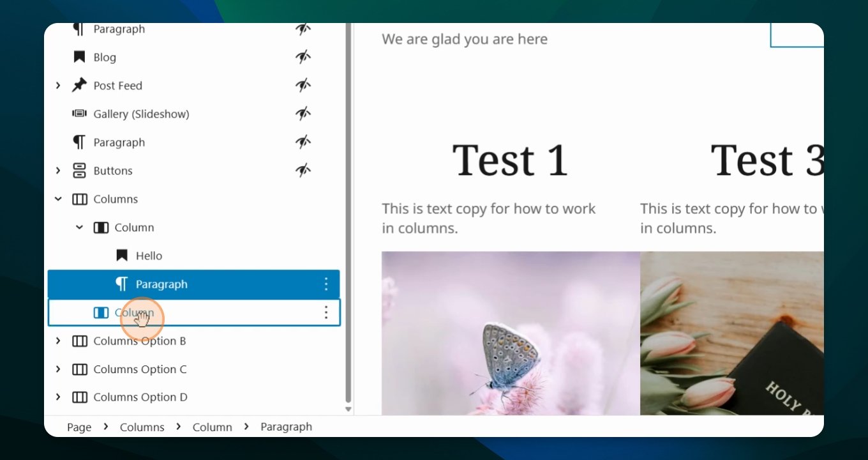Viewport: 868px width, 460px height.
Task: Click the Gallery (Slideshow) block icon
Action: (79, 114)
